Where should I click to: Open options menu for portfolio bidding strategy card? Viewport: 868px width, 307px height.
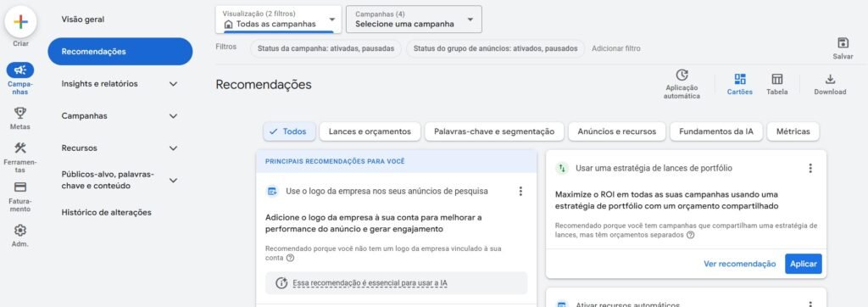click(x=810, y=168)
